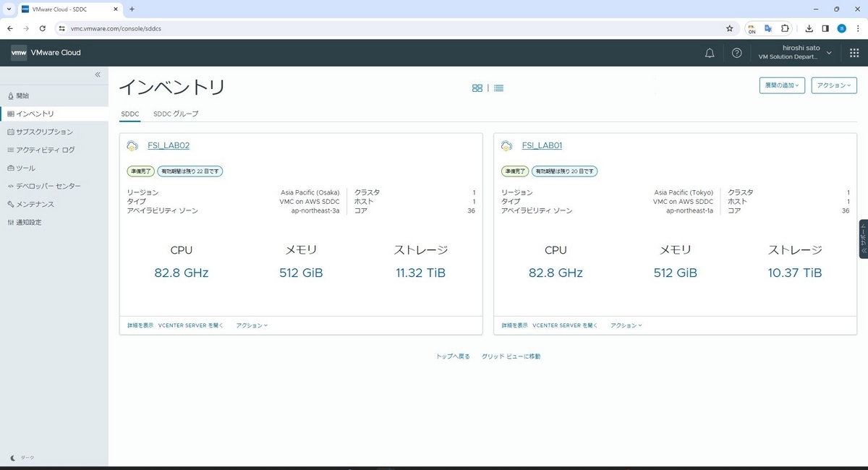The height and width of the screenshot is (470, 868).
Task: Click Asia Pacific (Osaka) region text
Action: click(310, 192)
